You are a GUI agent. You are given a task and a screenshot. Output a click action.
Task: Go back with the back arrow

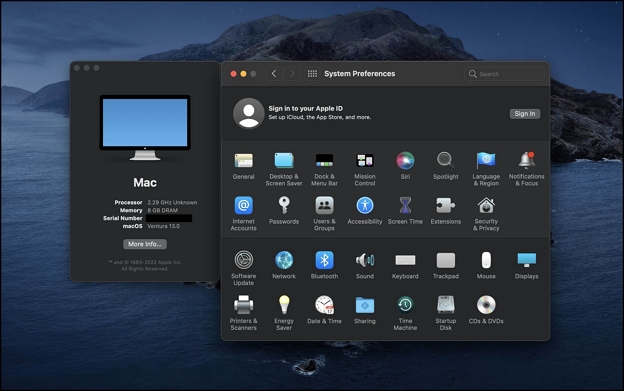tap(274, 74)
